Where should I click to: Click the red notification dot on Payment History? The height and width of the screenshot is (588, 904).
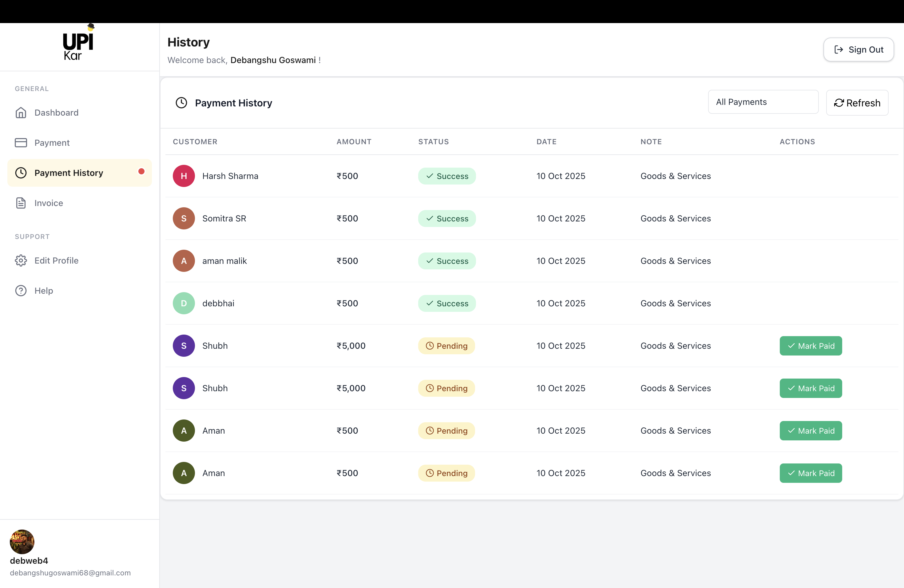141,172
